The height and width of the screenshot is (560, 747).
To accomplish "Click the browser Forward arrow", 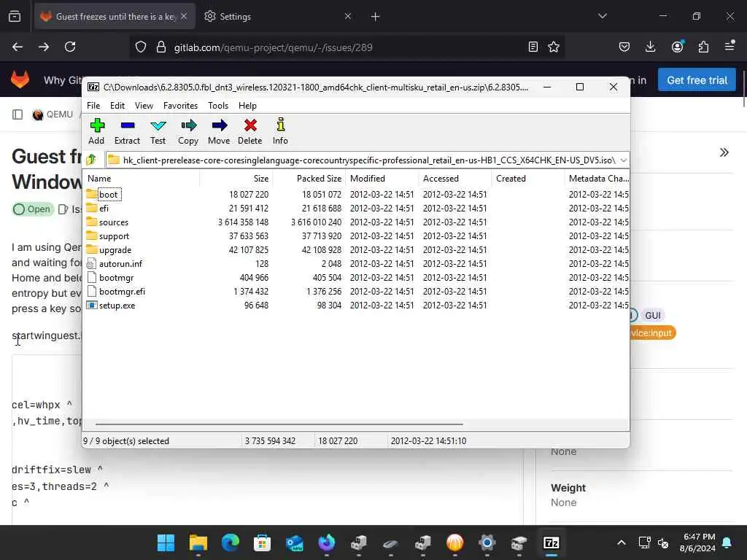I will (43, 47).
